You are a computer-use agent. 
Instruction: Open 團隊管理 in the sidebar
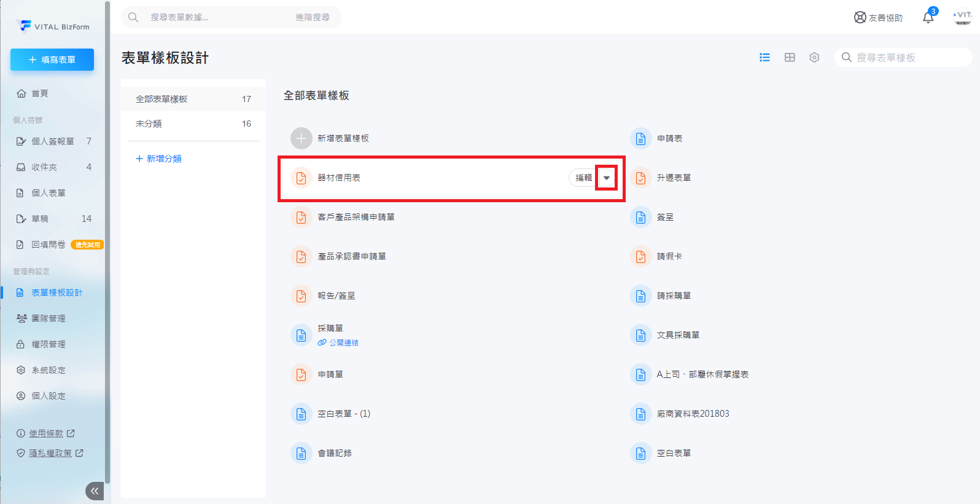49,318
